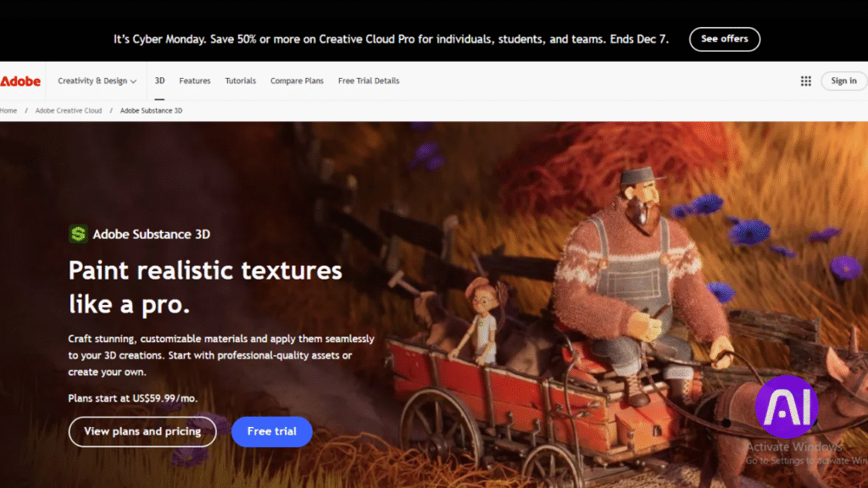Screen dimensions: 868x488
Task: Click View plans and pricing
Action: [x=142, y=431]
